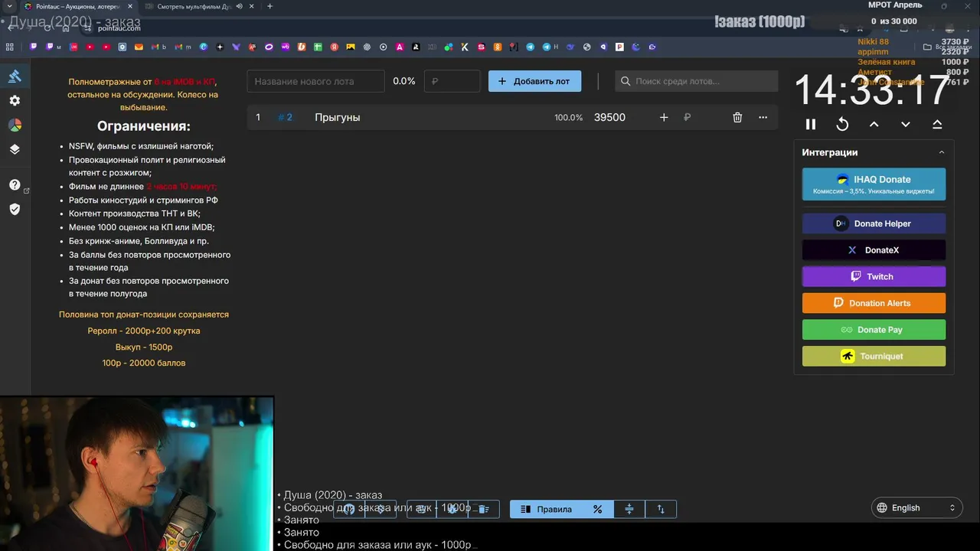Image resolution: width=980 pixels, height=551 pixels.
Task: Click the 39500 amount value
Action: pyautogui.click(x=609, y=117)
